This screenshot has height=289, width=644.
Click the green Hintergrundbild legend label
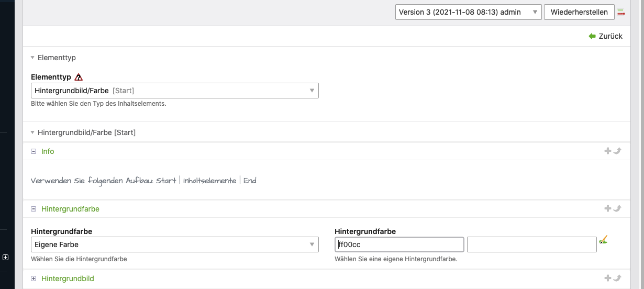[68, 279]
